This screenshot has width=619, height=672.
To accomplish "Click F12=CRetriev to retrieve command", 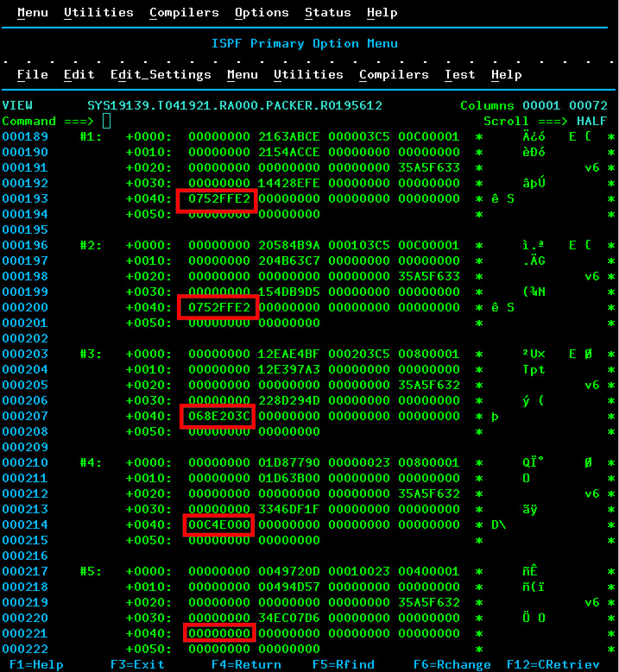I will (x=553, y=664).
